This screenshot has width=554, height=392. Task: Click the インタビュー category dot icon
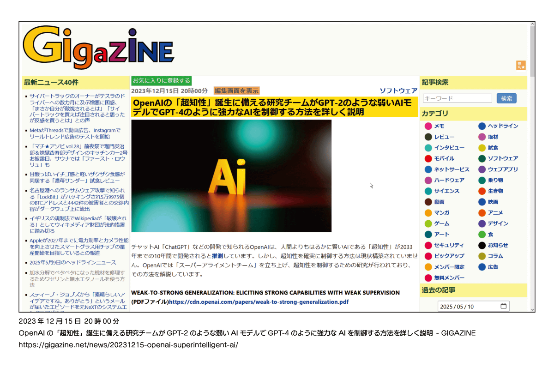[x=428, y=148]
